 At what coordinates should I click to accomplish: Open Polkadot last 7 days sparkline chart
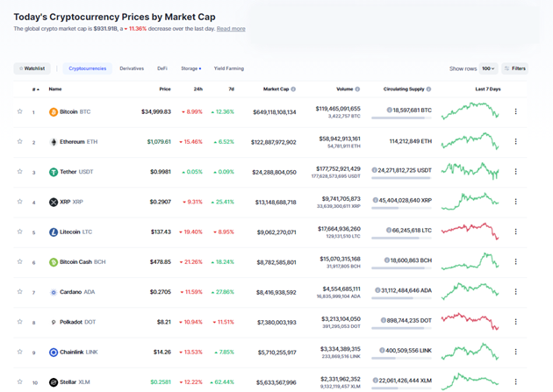coord(470,321)
